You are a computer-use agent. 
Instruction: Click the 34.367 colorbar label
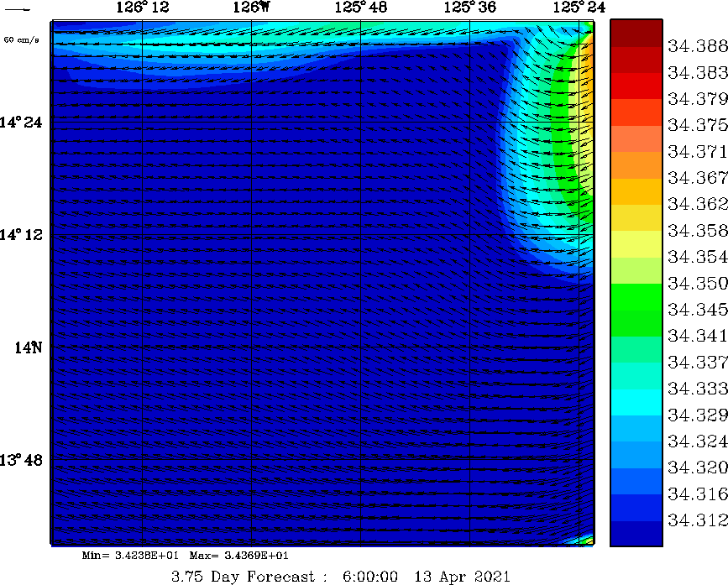698,178
